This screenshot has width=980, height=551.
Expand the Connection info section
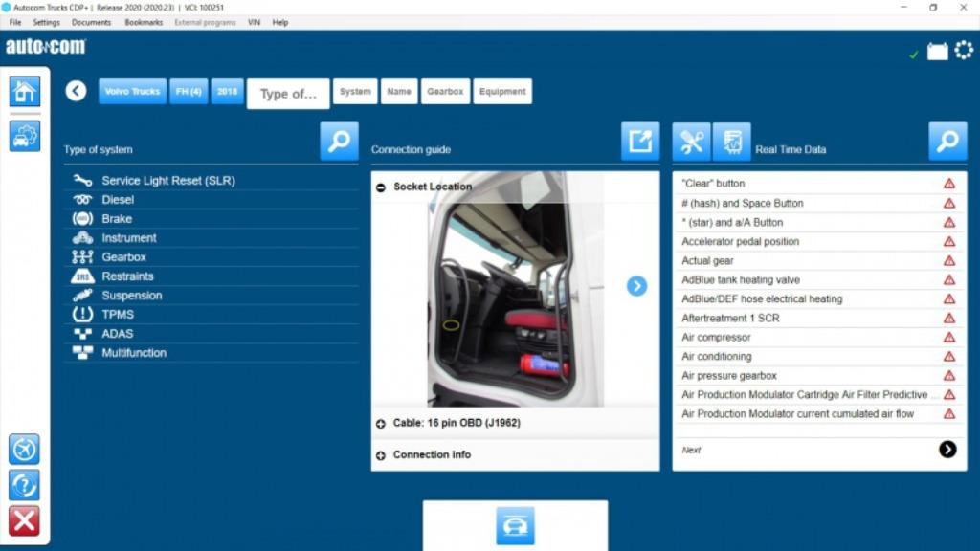(x=379, y=454)
